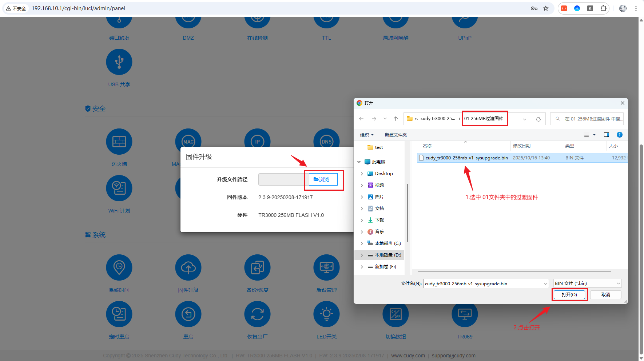The image size is (644, 361).
Task: Click the 恢复出厂 reset icon
Action: [257, 314]
